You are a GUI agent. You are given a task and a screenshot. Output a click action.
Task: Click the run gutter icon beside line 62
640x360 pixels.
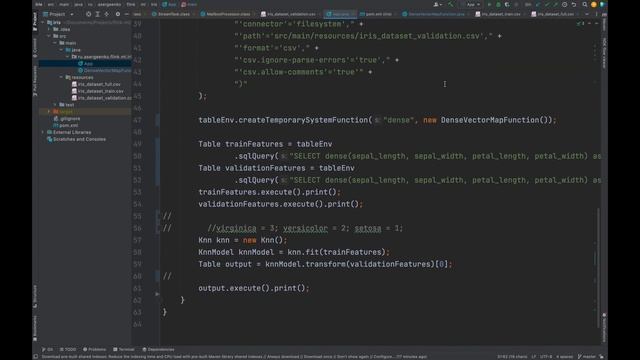pyautogui.click(x=157, y=294)
